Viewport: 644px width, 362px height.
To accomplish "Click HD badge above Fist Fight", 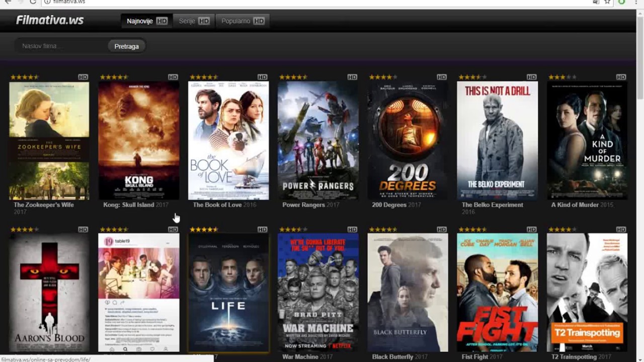I will pos(532,229).
